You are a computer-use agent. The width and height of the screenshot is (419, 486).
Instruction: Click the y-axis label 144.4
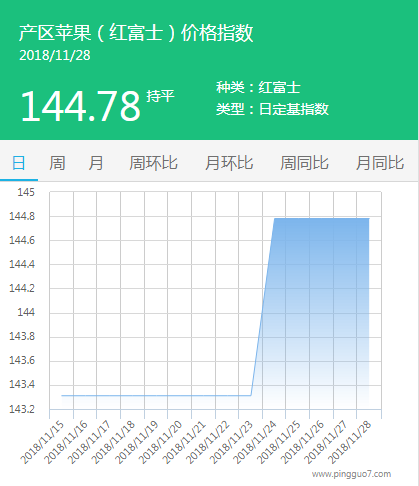[22, 264]
